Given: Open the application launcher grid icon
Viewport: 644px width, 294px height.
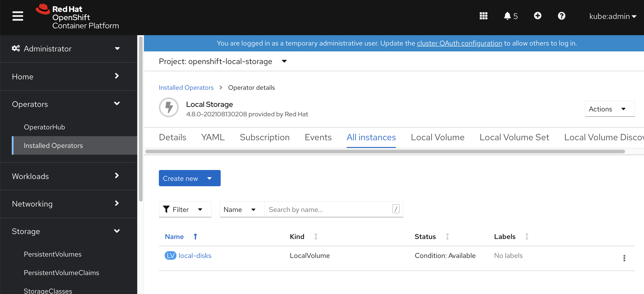Looking at the screenshot, I should click(x=483, y=16).
